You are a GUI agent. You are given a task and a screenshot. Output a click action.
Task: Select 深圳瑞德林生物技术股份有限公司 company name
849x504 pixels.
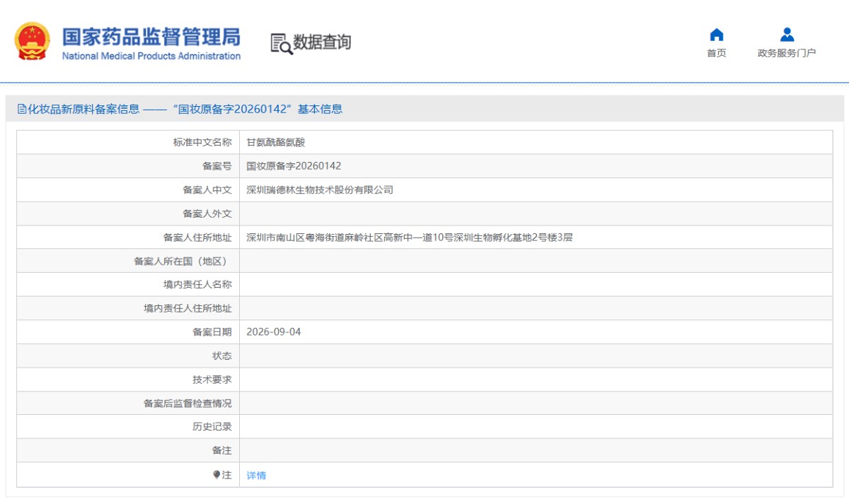point(320,189)
